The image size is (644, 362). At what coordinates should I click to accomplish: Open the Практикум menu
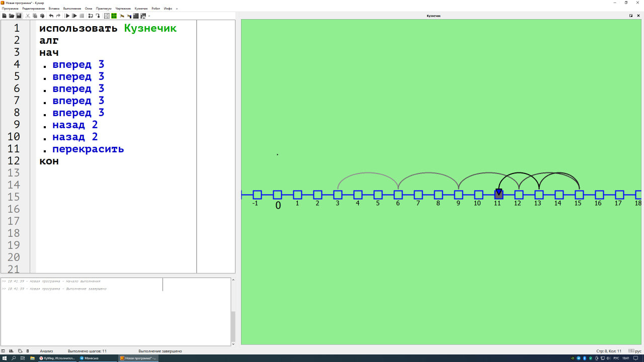coord(104,9)
